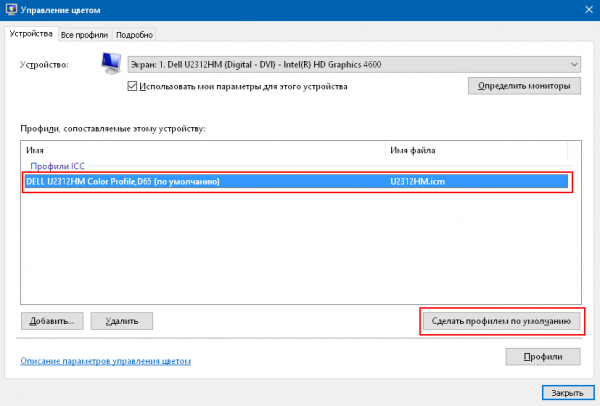600x406 pixels.
Task: Toggle 'Использовать мои параметры для этого устройства' checkbox
Action: 134,87
